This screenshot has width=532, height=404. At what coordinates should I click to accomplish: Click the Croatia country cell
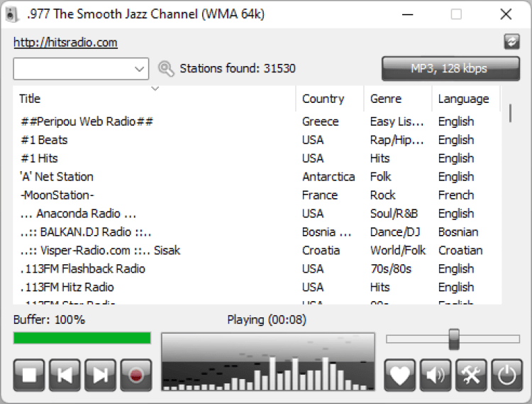click(321, 250)
